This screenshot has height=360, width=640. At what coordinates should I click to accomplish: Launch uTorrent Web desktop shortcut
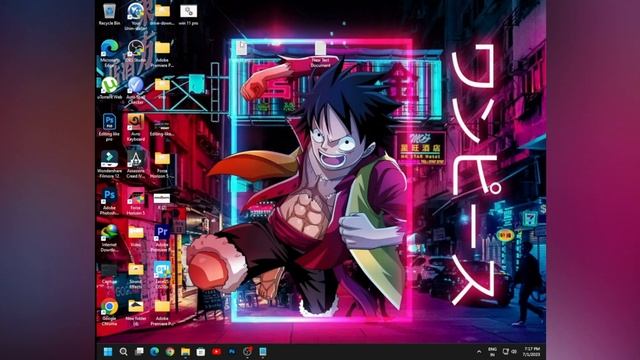[x=109, y=88]
